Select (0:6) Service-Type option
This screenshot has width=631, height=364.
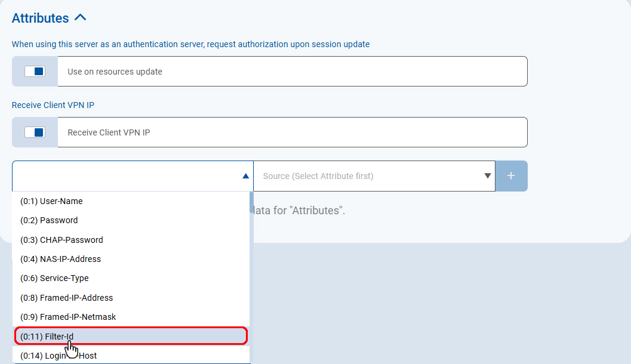54,278
